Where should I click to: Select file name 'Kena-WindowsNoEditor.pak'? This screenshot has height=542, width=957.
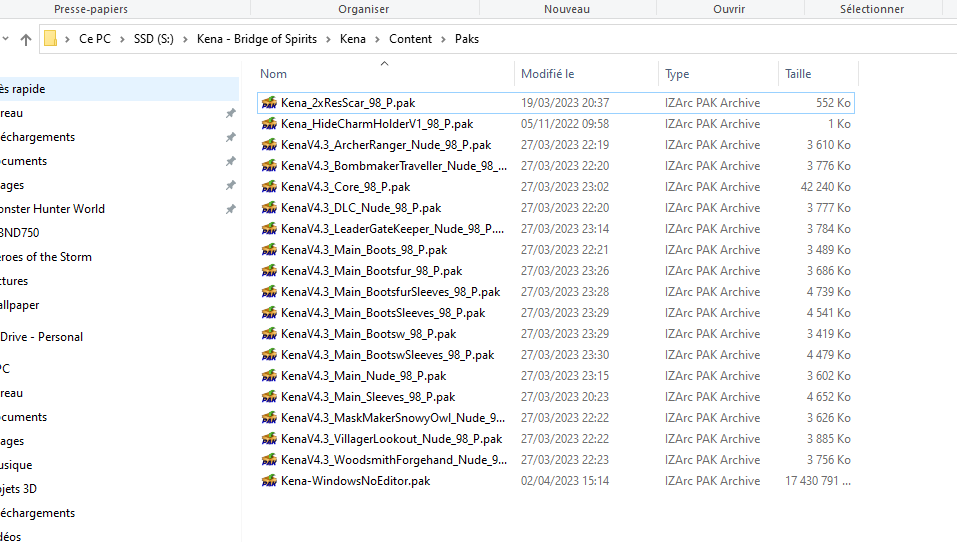[x=355, y=481]
